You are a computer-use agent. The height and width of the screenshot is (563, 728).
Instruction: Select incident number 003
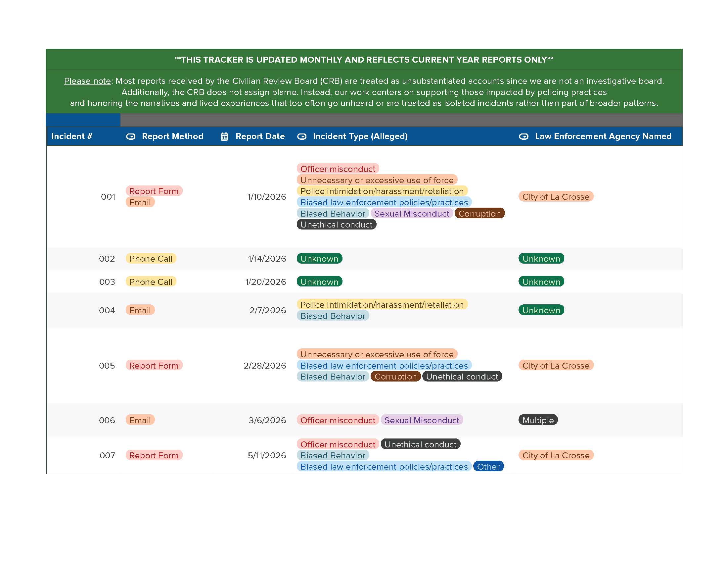[x=107, y=282]
